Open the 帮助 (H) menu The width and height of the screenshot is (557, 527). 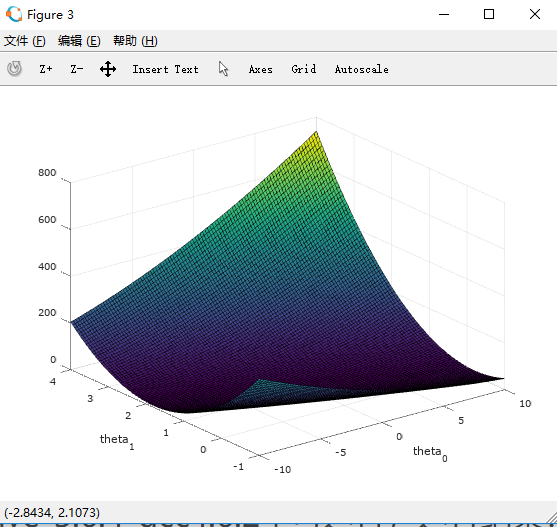tap(135, 41)
